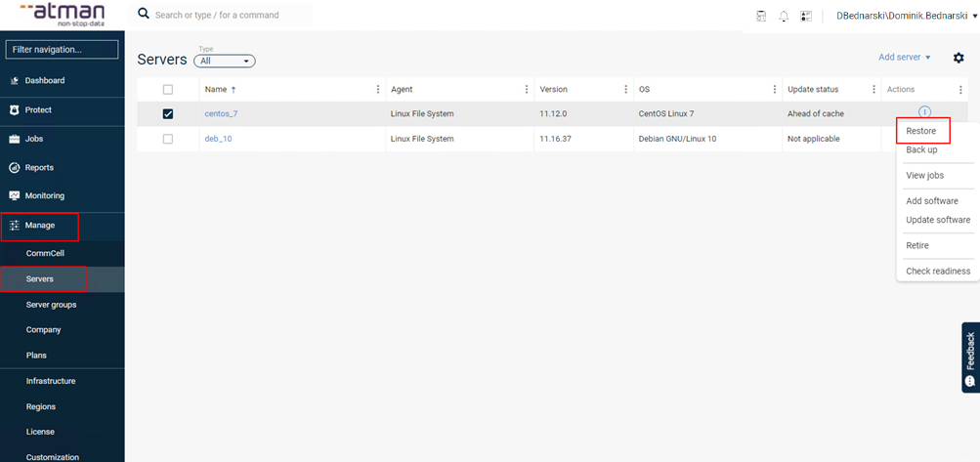980x462 pixels.
Task: Open the notifications bell icon
Action: (784, 17)
